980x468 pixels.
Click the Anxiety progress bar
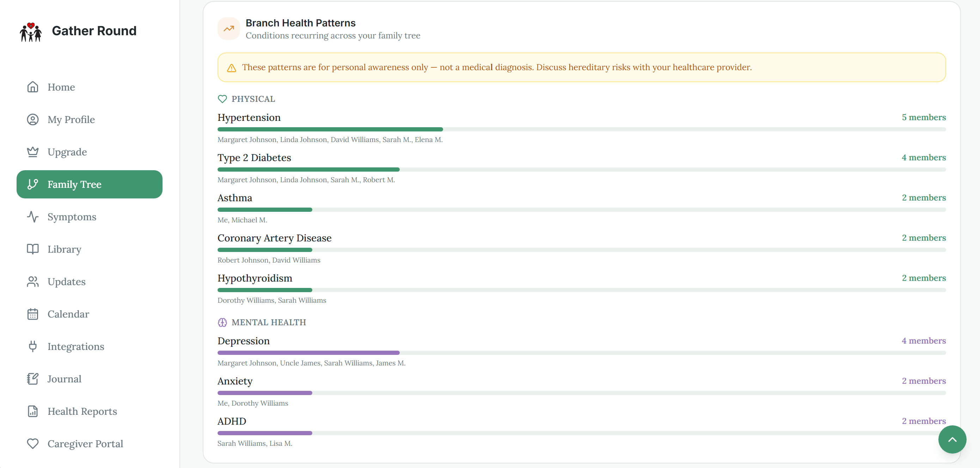pyautogui.click(x=581, y=393)
